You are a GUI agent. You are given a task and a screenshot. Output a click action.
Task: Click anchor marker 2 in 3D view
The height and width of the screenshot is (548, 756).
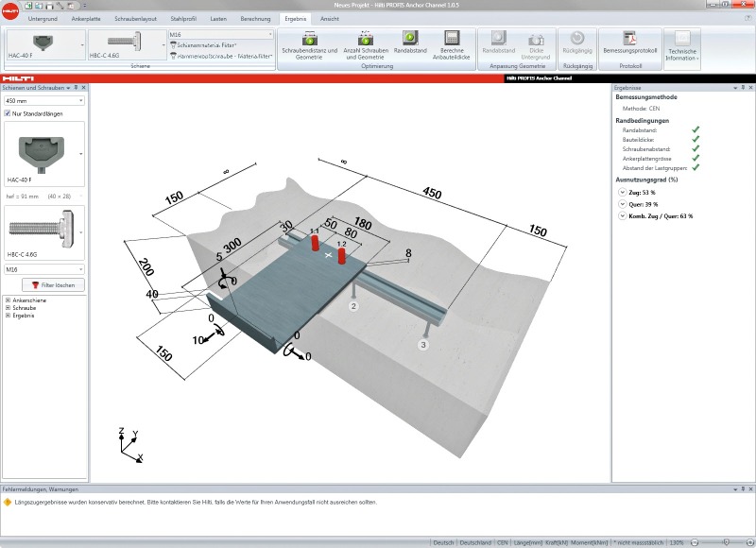click(353, 306)
